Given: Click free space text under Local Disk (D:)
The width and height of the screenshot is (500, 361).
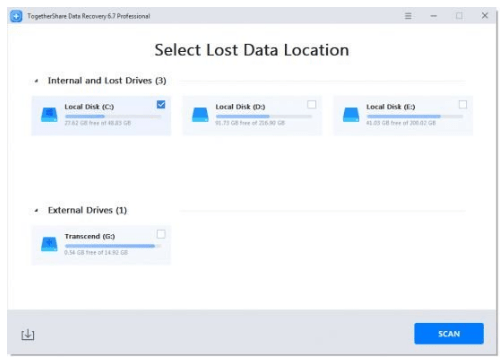Looking at the screenshot, I should 250,123.
